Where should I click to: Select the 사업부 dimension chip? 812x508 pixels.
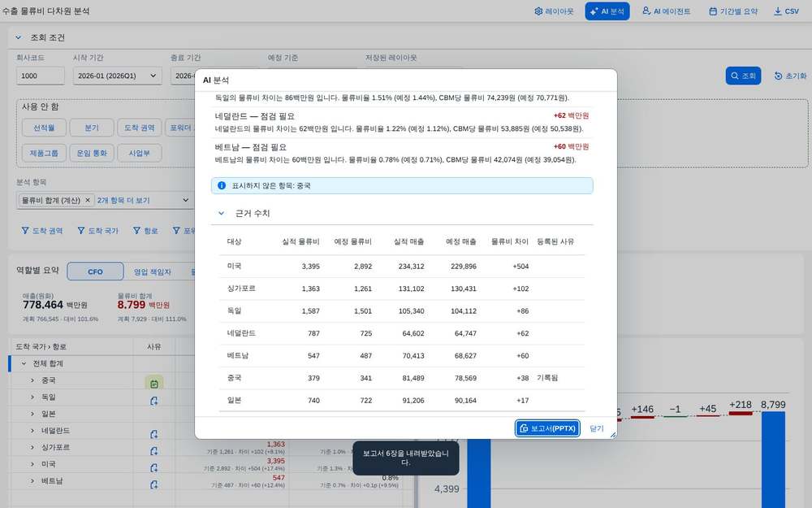point(140,153)
